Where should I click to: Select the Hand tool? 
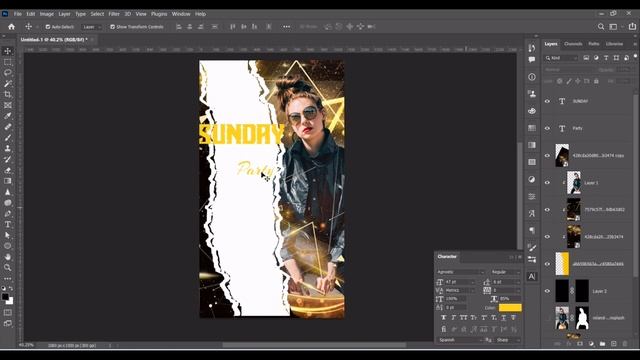8,257
